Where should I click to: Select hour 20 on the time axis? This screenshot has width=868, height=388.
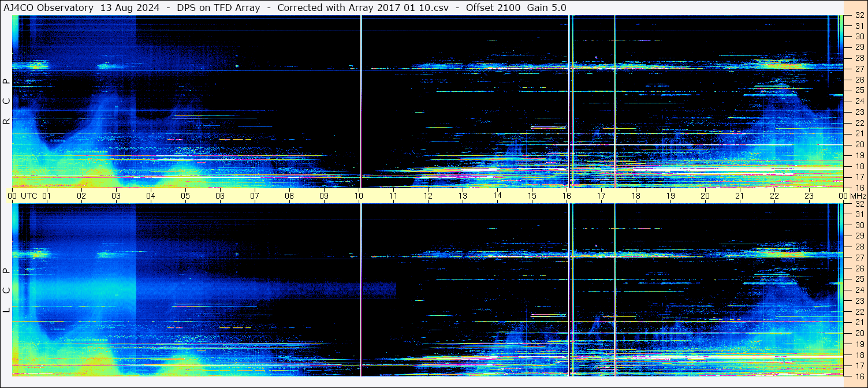coord(705,196)
